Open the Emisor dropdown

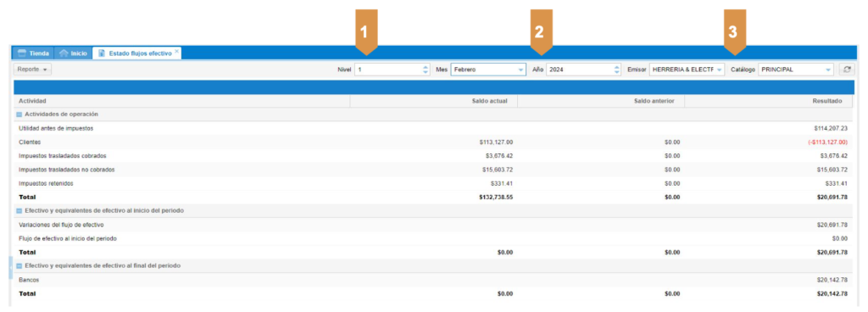click(719, 70)
